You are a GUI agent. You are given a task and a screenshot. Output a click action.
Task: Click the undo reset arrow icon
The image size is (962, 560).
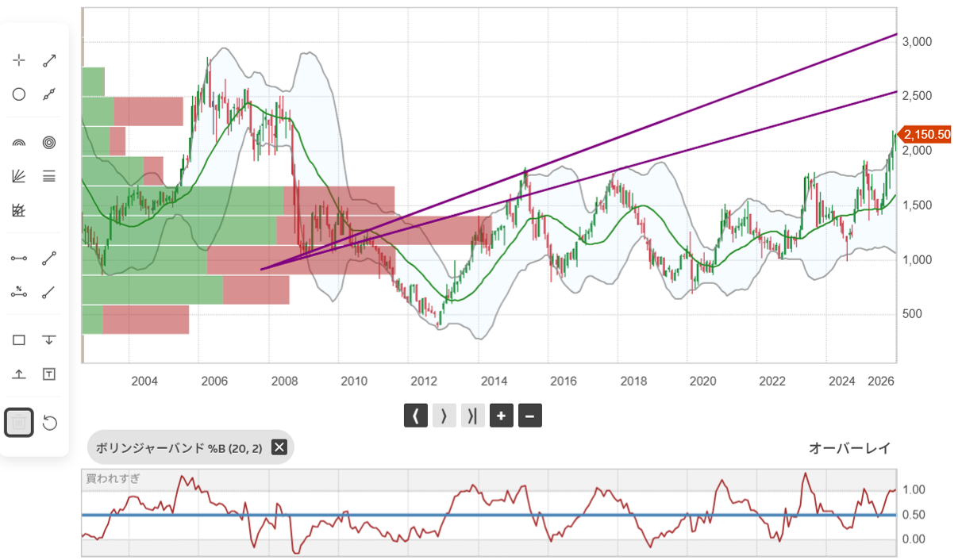click(x=49, y=423)
